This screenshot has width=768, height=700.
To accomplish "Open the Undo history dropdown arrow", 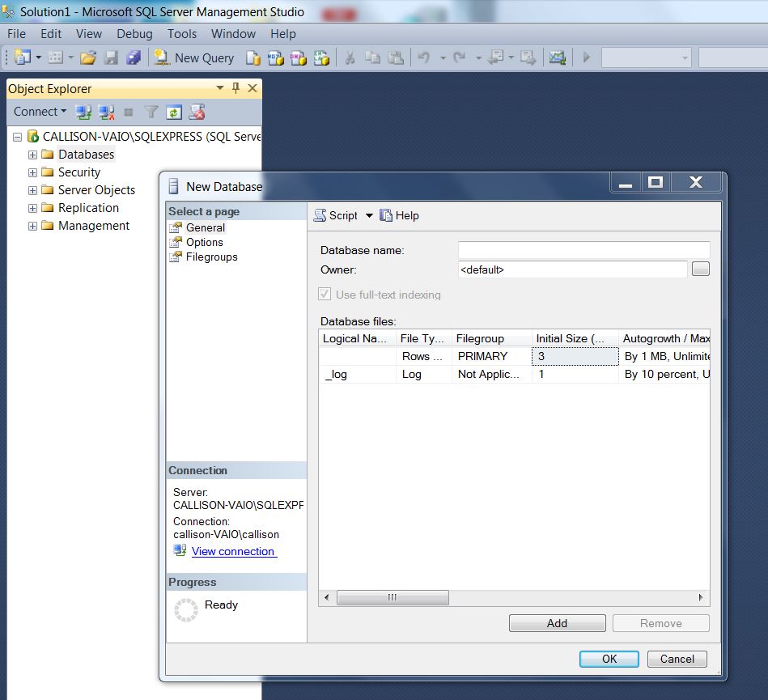I will point(443,57).
